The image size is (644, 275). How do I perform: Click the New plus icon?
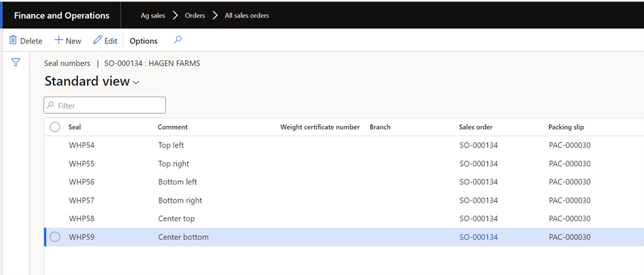tap(58, 41)
